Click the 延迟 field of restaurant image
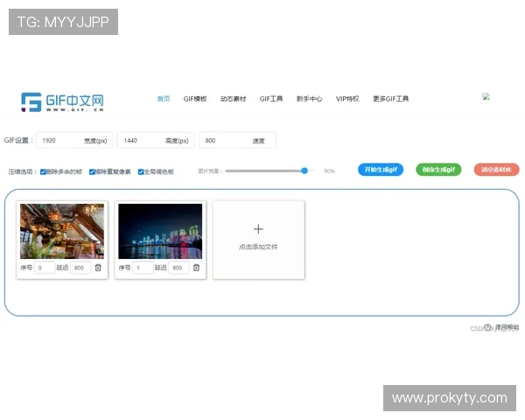The width and height of the screenshot is (525, 420). pyautogui.click(x=80, y=268)
